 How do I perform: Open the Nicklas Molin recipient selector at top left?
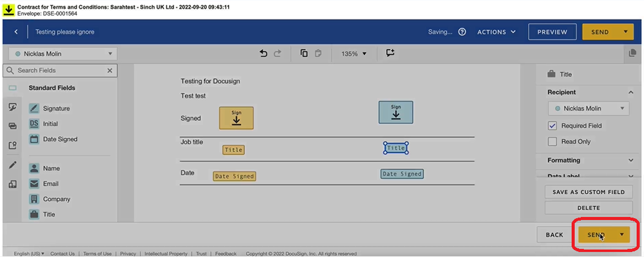63,54
